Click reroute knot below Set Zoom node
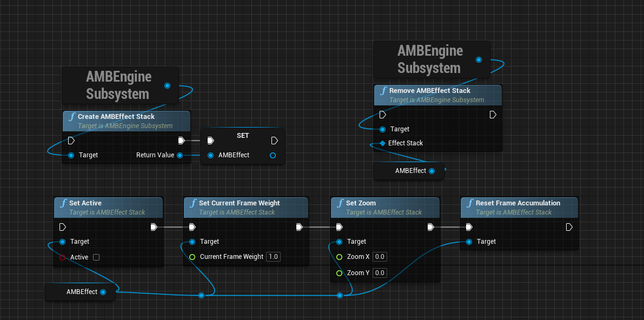This screenshot has width=644, height=320. [x=340, y=295]
